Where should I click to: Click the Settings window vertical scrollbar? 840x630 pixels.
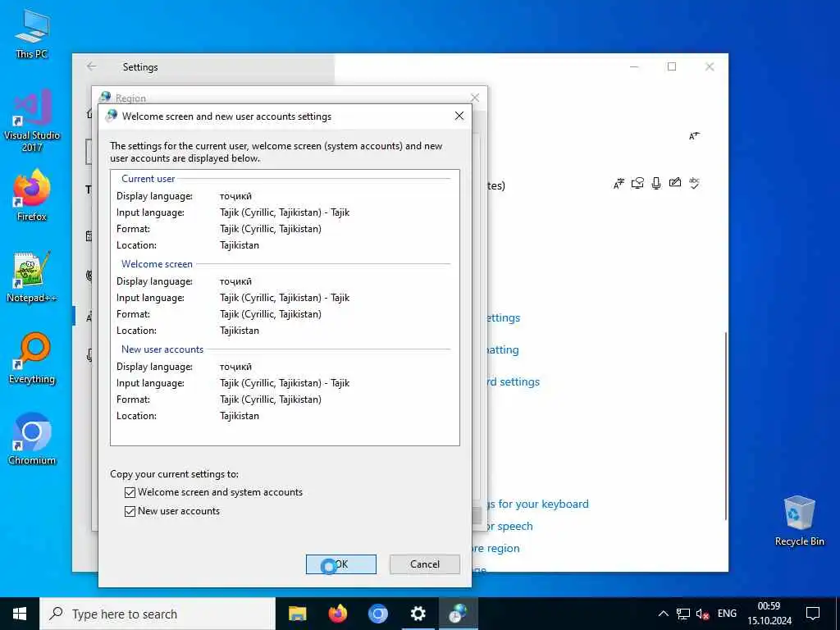[726, 426]
